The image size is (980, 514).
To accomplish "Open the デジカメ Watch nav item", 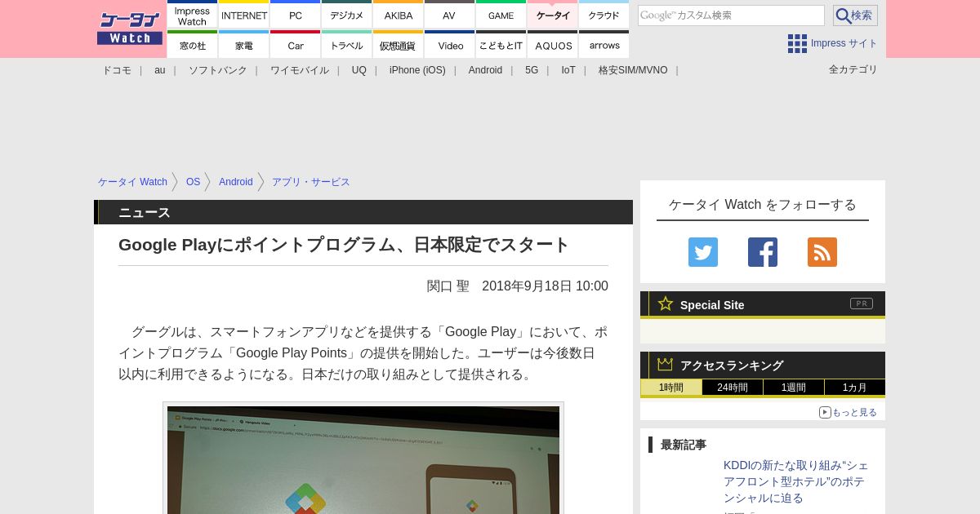I will [347, 15].
